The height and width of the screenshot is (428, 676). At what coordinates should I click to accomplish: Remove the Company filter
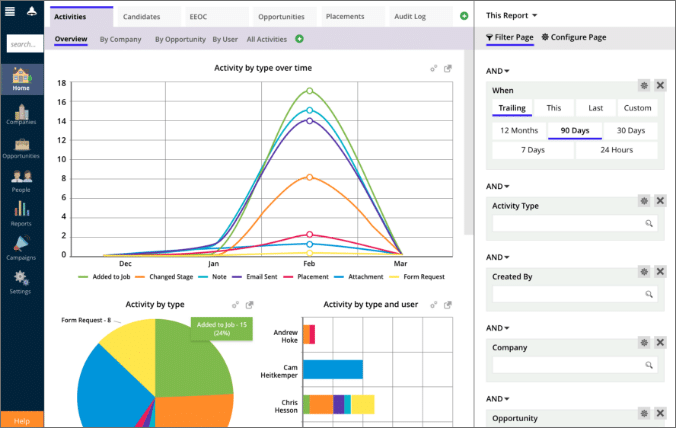pyautogui.click(x=660, y=342)
